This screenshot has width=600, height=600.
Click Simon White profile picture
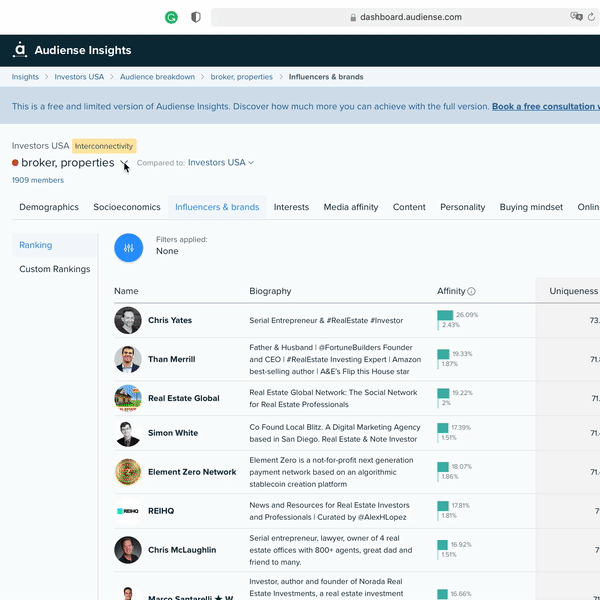[128, 433]
